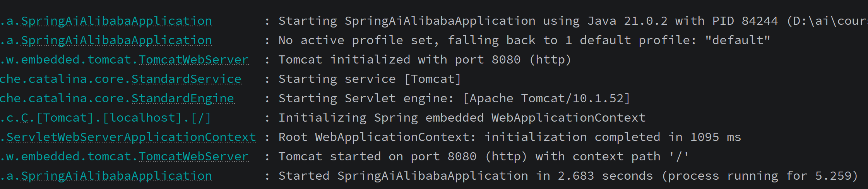The width and height of the screenshot is (868, 189).
Task: Open SpringAiAlibabaApplication link on 'No active profile' line
Action: pyautogui.click(x=116, y=40)
